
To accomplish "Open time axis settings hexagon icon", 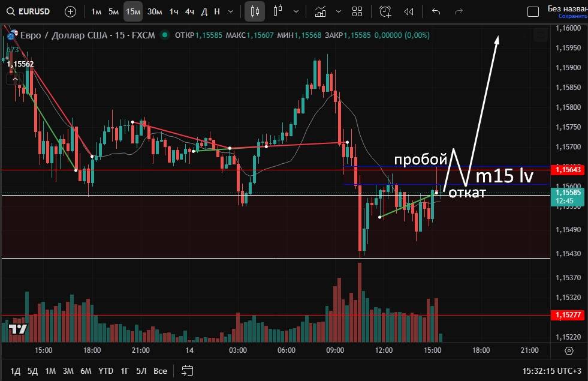I will click(569, 350).
